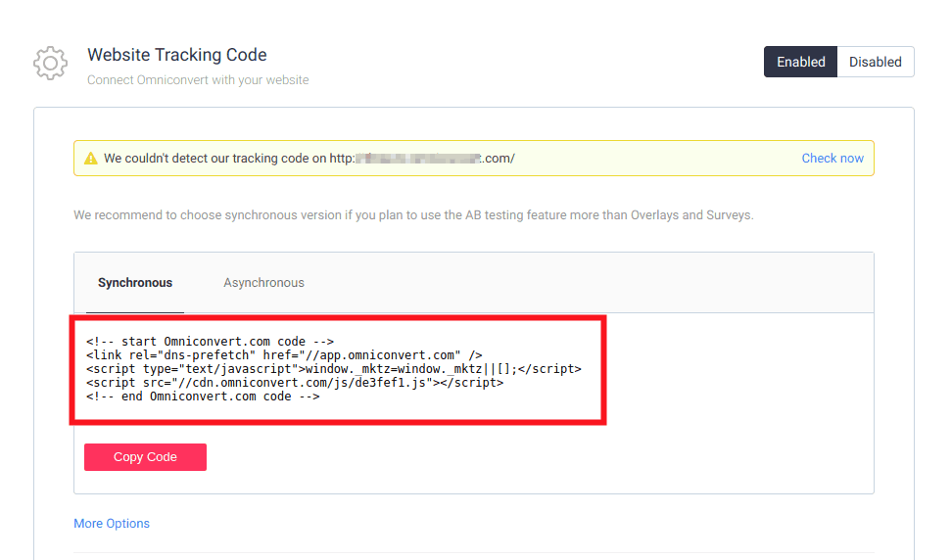Set tracking code to Enabled
This screenshot has width=951, height=560.
click(x=800, y=62)
